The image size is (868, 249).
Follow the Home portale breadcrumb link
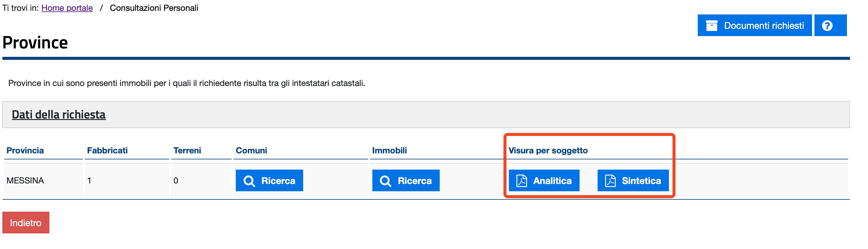67,8
